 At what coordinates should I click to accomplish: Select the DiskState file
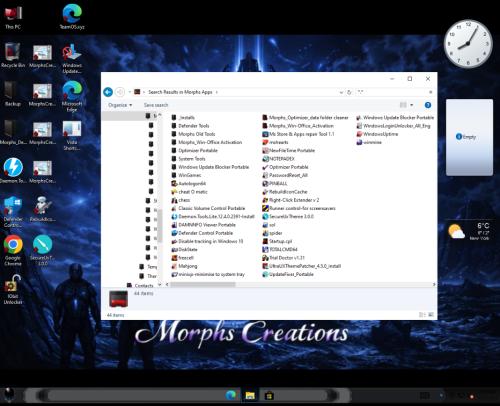pos(184,249)
